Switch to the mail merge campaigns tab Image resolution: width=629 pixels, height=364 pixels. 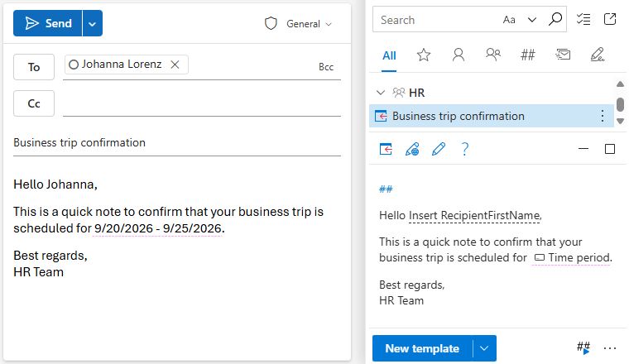click(563, 55)
